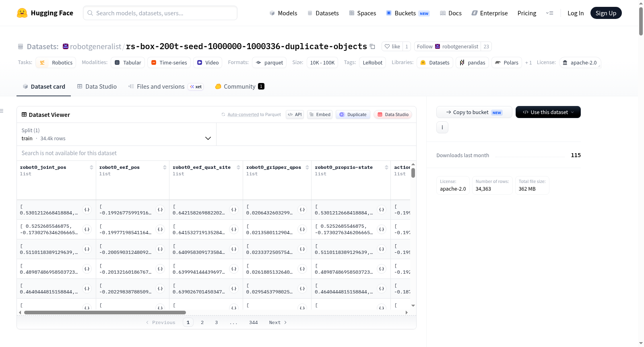Open Buckets in the top navigation

pyautogui.click(x=408, y=13)
